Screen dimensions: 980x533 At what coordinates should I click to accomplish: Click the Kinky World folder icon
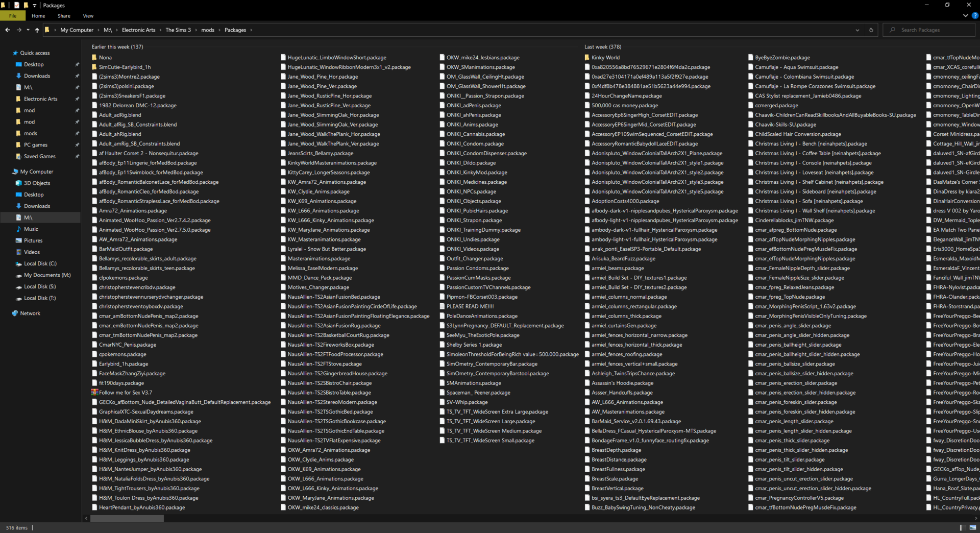click(x=587, y=58)
